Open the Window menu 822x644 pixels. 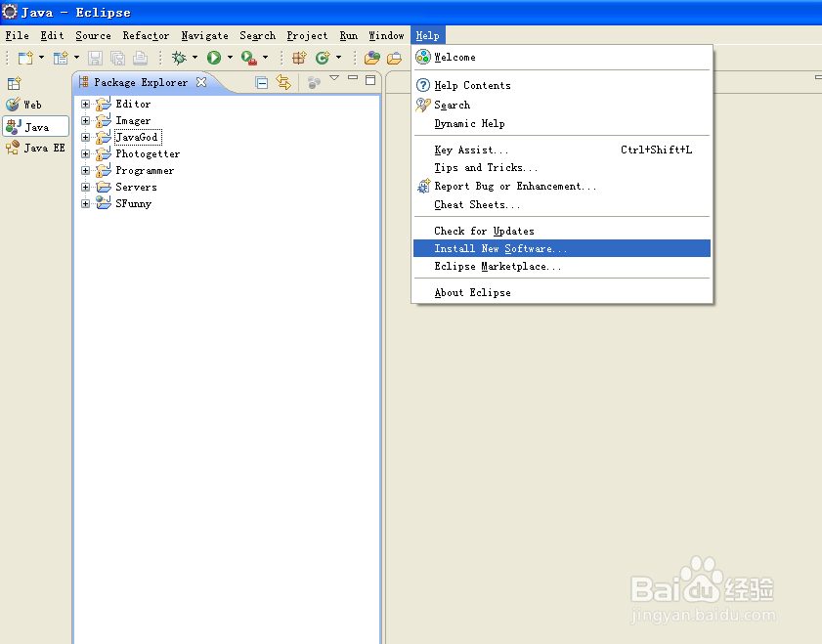click(x=386, y=35)
